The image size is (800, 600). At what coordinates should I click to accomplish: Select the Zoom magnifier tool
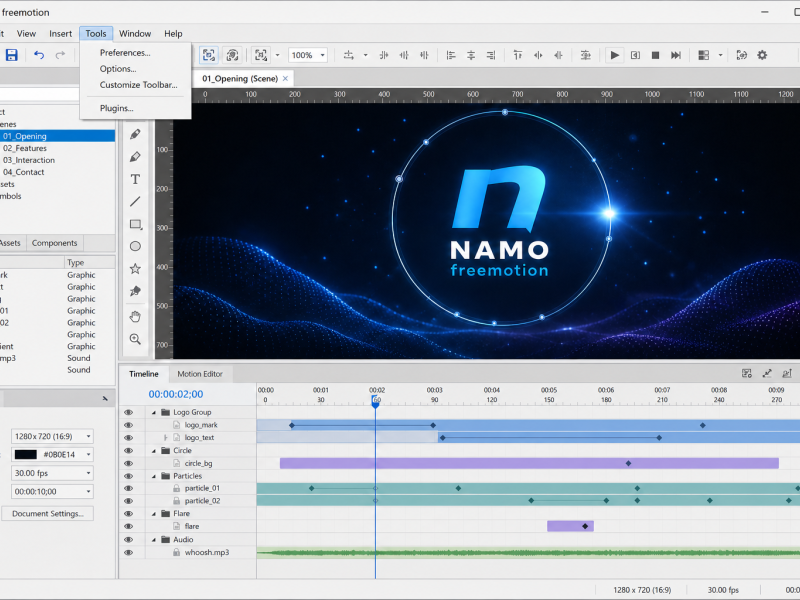(x=135, y=339)
